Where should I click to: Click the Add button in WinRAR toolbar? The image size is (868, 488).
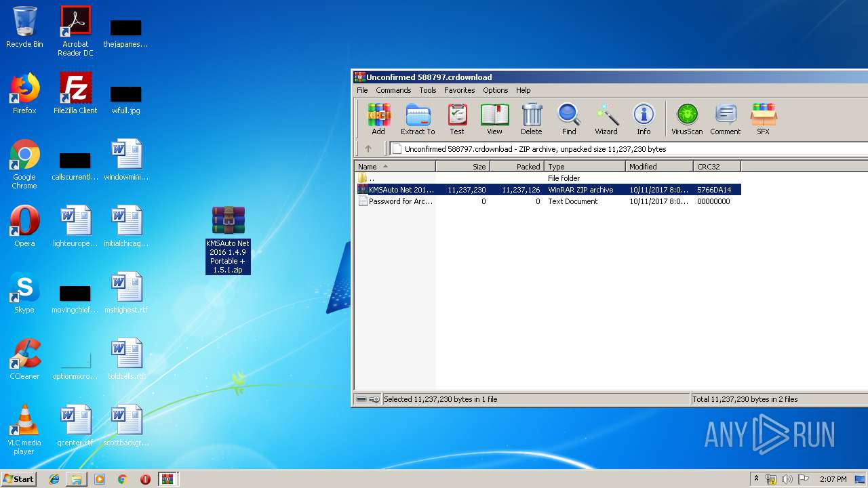tap(378, 119)
